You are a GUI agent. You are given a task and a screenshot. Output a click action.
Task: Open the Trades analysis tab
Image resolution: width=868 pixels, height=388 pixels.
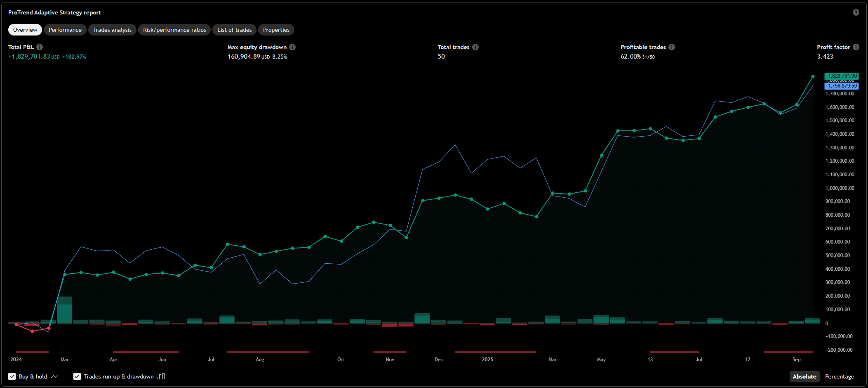tap(112, 29)
